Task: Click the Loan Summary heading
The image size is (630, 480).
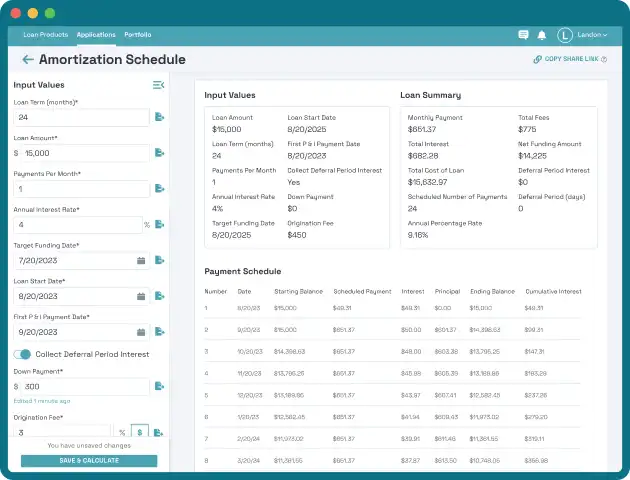Action: [430, 95]
